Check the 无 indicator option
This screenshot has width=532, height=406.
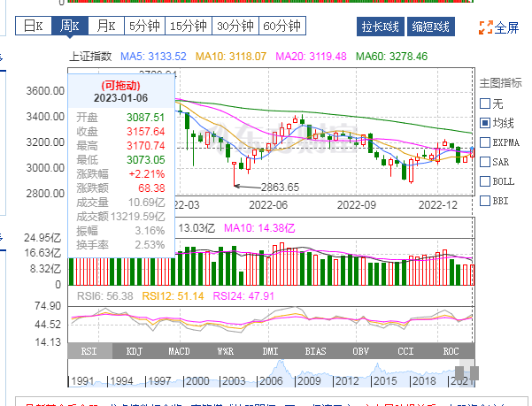[485, 103]
